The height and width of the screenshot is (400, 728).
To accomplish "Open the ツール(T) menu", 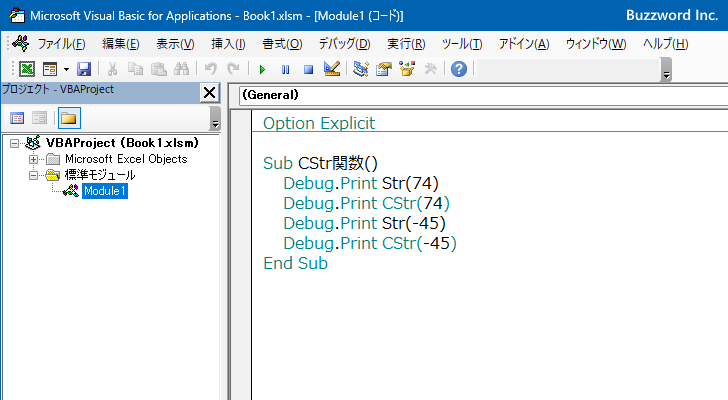I will pos(462,44).
